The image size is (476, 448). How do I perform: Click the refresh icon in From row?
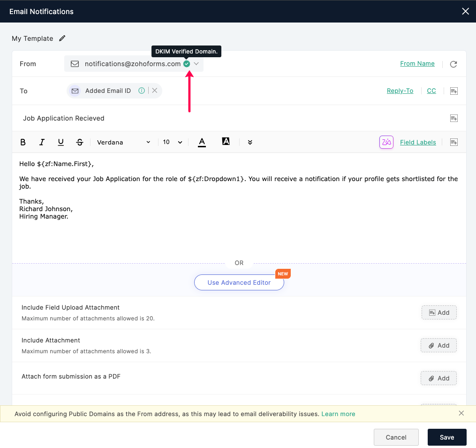coord(453,64)
